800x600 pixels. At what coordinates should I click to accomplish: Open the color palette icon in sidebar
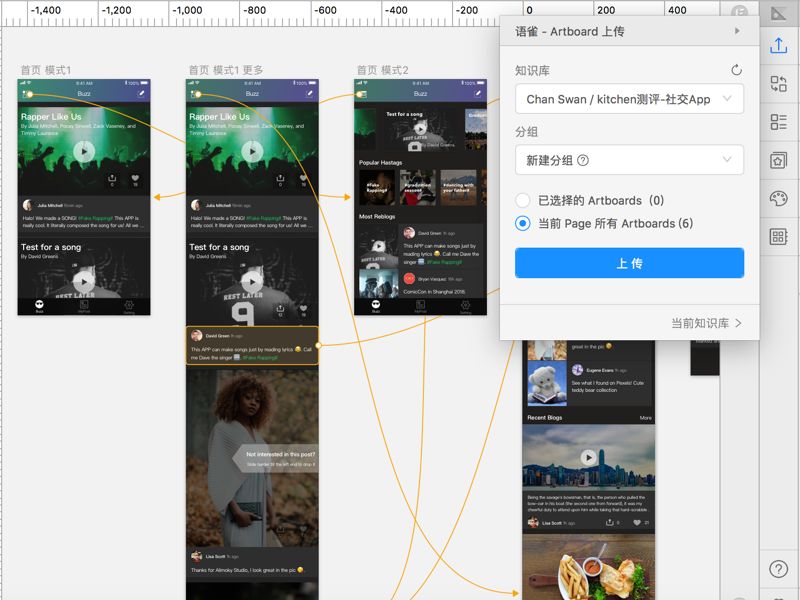coord(779,198)
